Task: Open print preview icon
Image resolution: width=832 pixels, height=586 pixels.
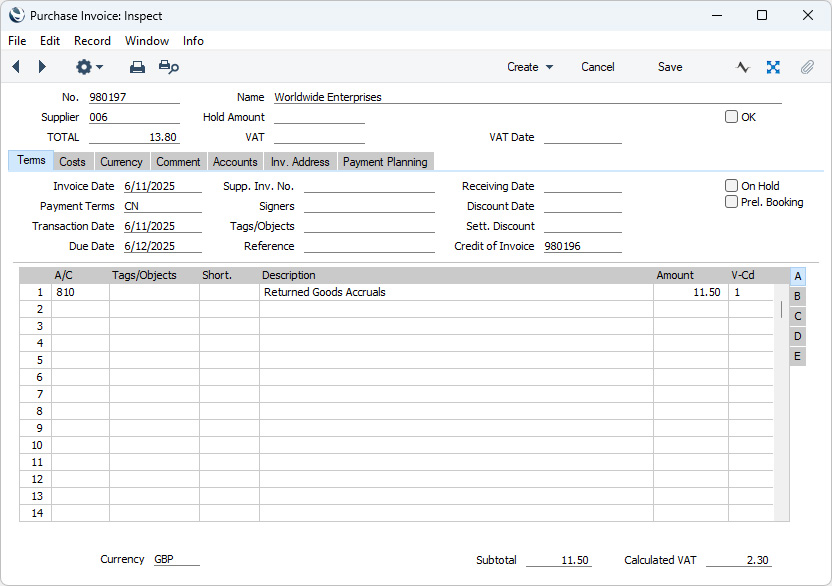Action: tap(169, 67)
